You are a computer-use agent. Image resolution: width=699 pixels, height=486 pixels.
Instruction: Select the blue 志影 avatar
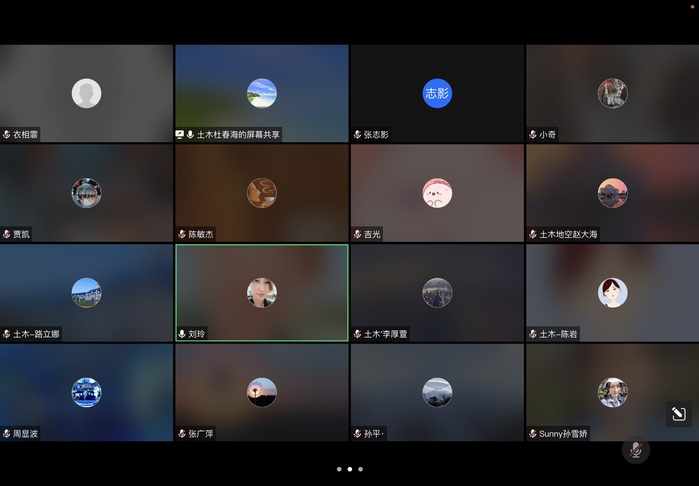(x=437, y=93)
